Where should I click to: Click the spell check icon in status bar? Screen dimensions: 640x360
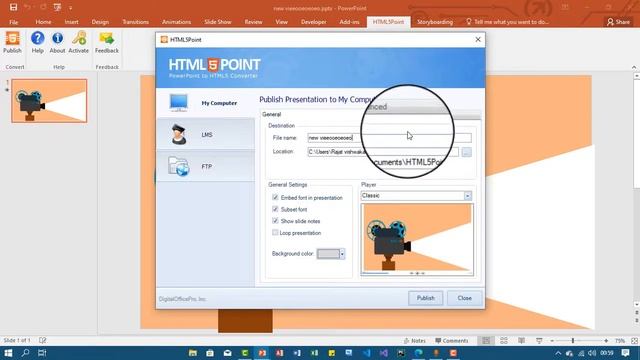coord(42,340)
